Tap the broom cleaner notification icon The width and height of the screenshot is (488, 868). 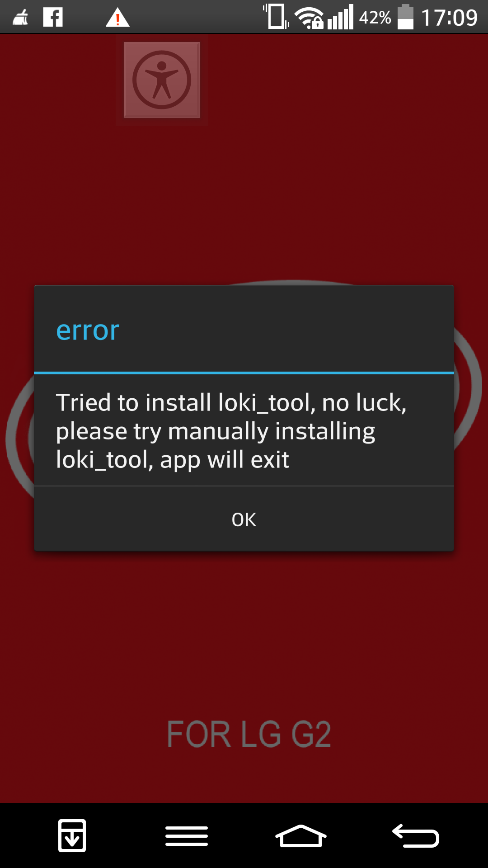click(x=20, y=18)
